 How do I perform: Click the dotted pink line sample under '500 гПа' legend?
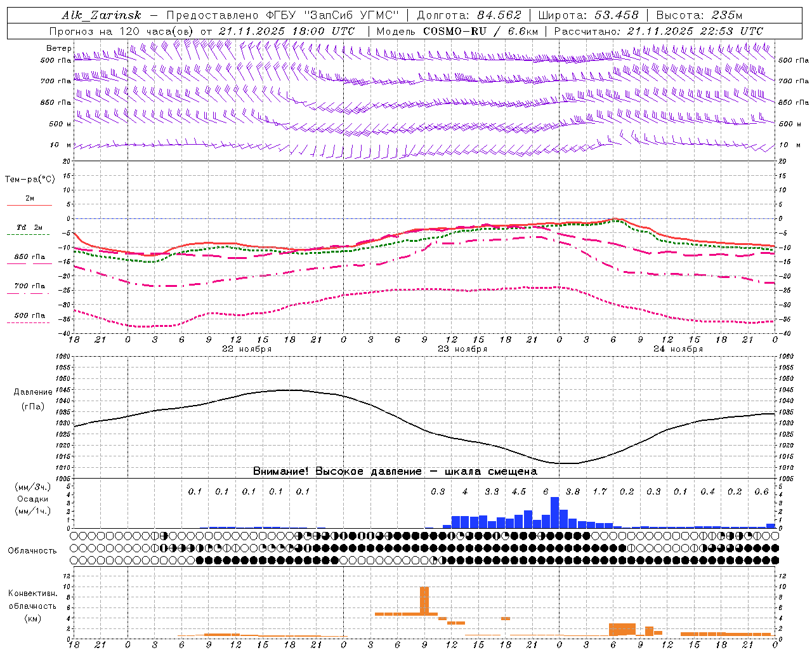[x=28, y=322]
